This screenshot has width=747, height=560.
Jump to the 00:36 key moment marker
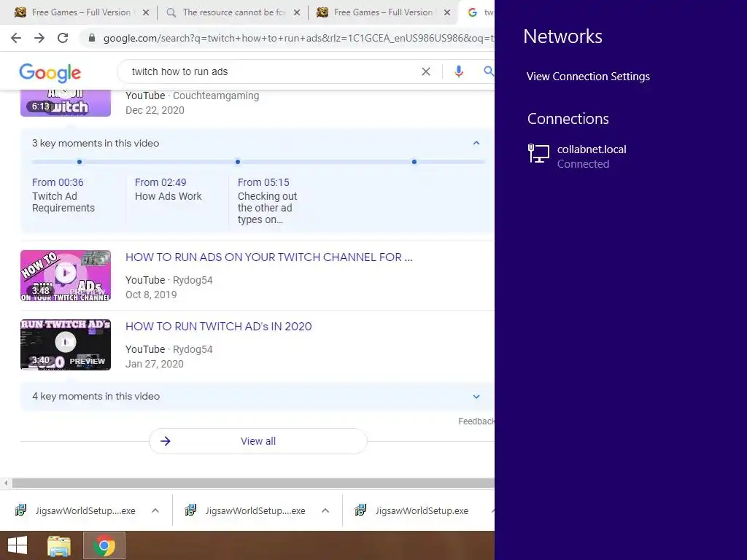[80, 162]
